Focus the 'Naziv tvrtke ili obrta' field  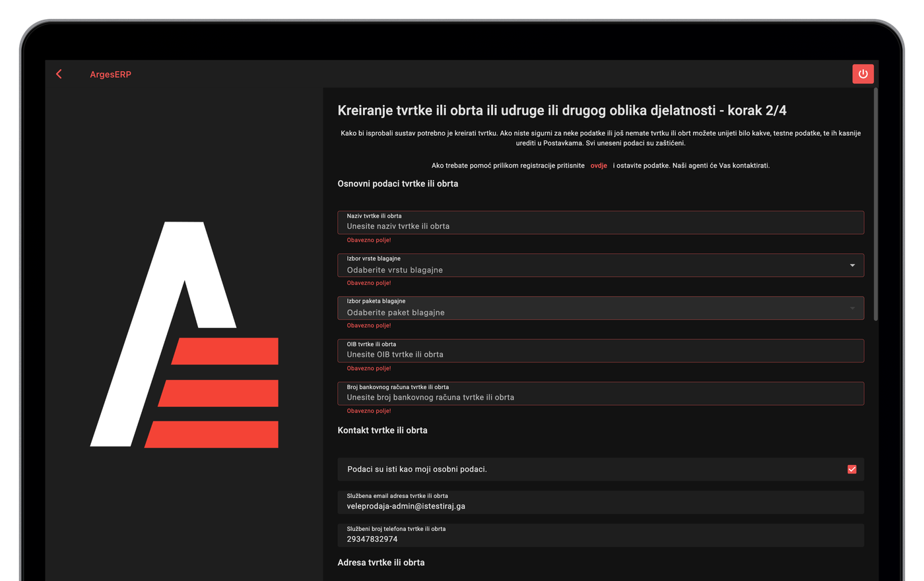[x=601, y=222]
